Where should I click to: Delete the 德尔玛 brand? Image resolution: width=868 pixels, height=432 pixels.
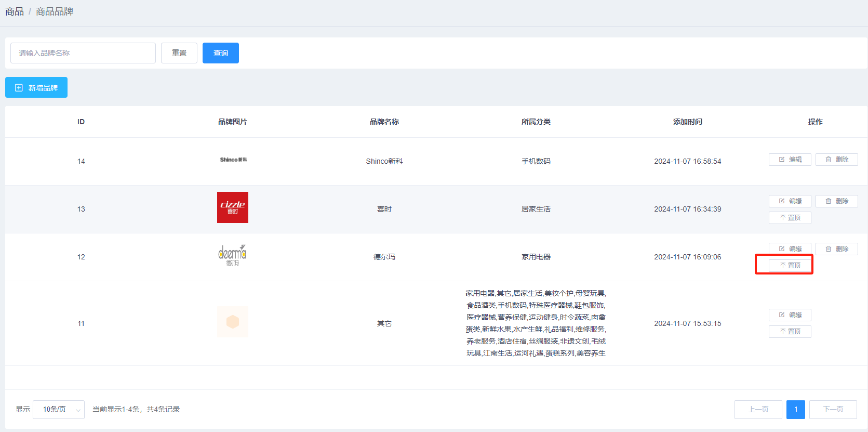pyautogui.click(x=836, y=249)
